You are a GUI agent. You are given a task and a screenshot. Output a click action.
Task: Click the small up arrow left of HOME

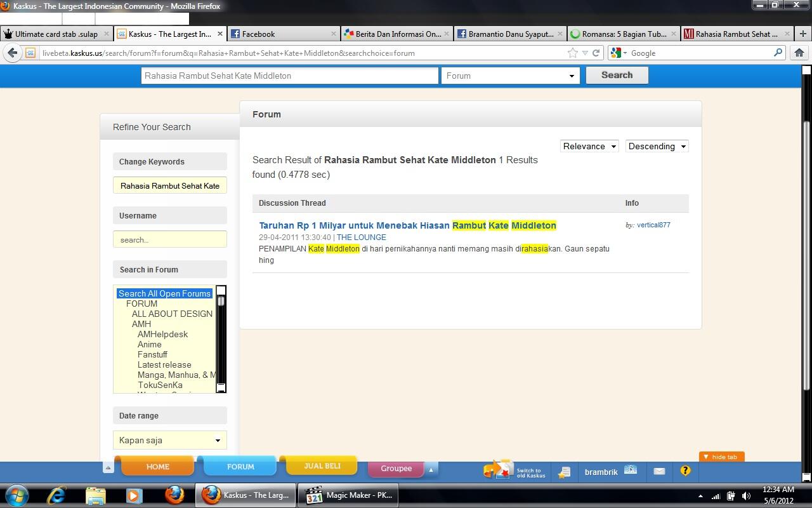108,468
